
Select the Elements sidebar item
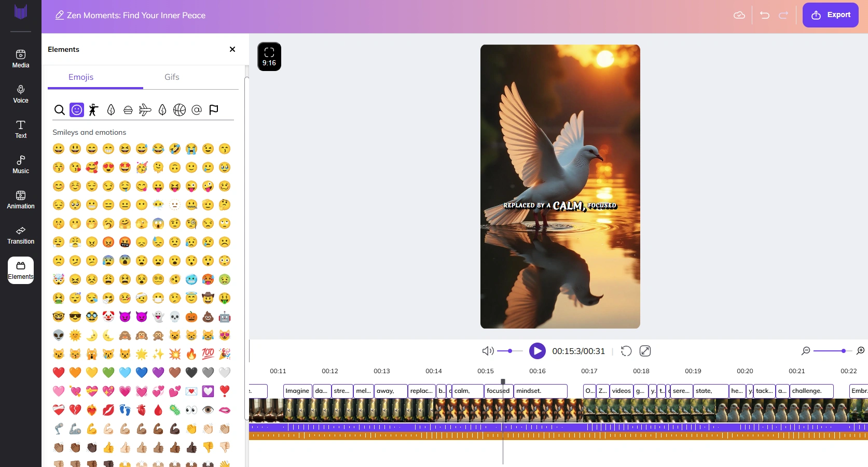[x=21, y=271]
